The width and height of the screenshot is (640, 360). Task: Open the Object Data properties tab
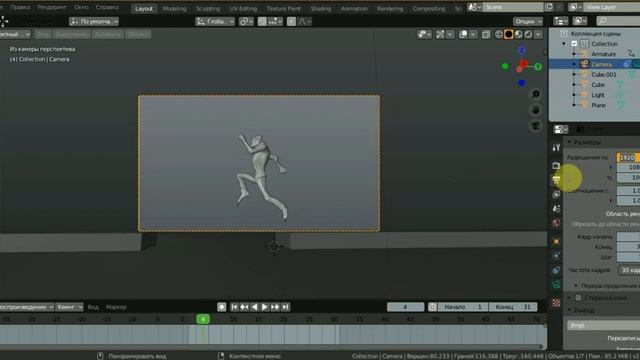tap(556, 284)
